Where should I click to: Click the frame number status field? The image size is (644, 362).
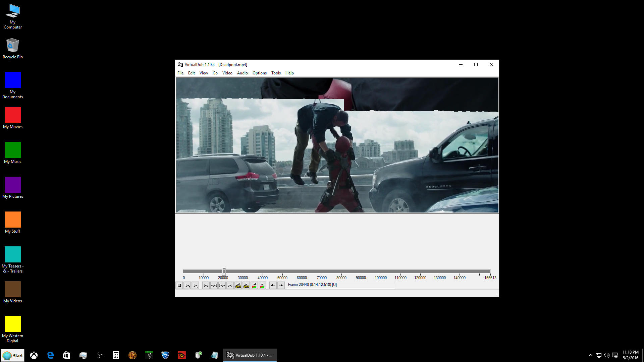coord(341,285)
